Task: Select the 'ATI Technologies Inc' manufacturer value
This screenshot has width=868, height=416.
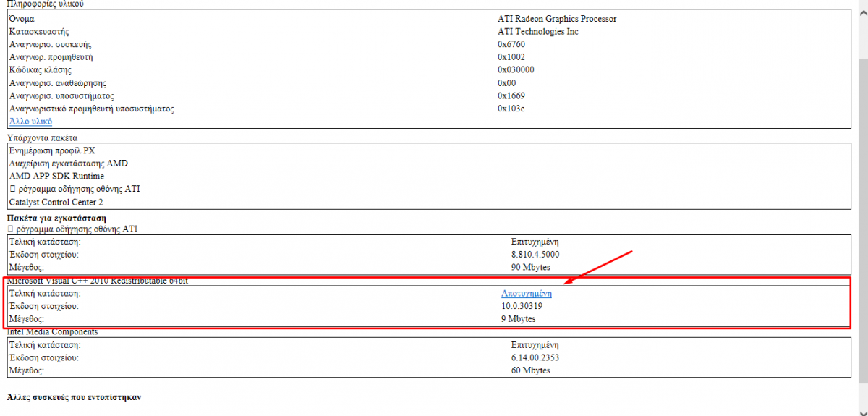Action: (538, 32)
